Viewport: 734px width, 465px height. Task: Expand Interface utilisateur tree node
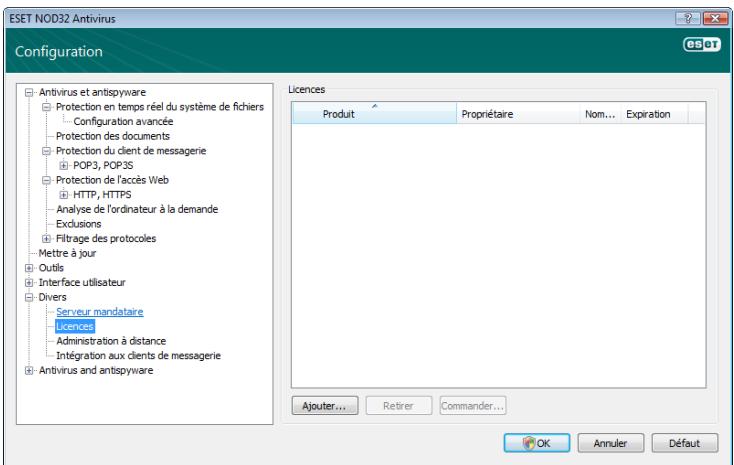(x=29, y=282)
